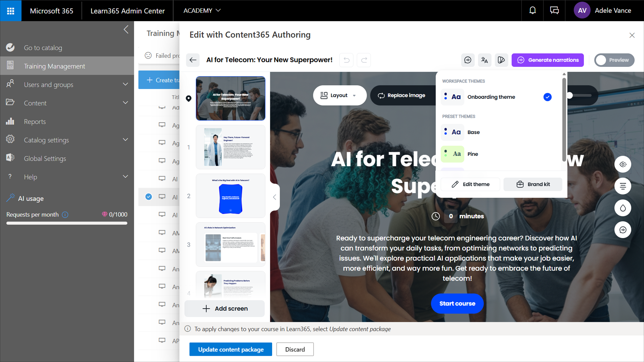Image resolution: width=644 pixels, height=362 pixels.
Task: Open the Layout dropdown
Action: click(340, 95)
